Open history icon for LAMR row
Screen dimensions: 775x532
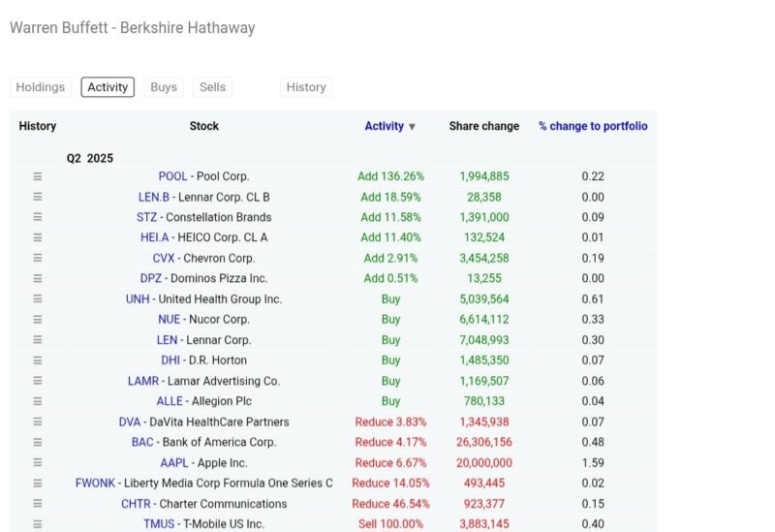click(38, 381)
